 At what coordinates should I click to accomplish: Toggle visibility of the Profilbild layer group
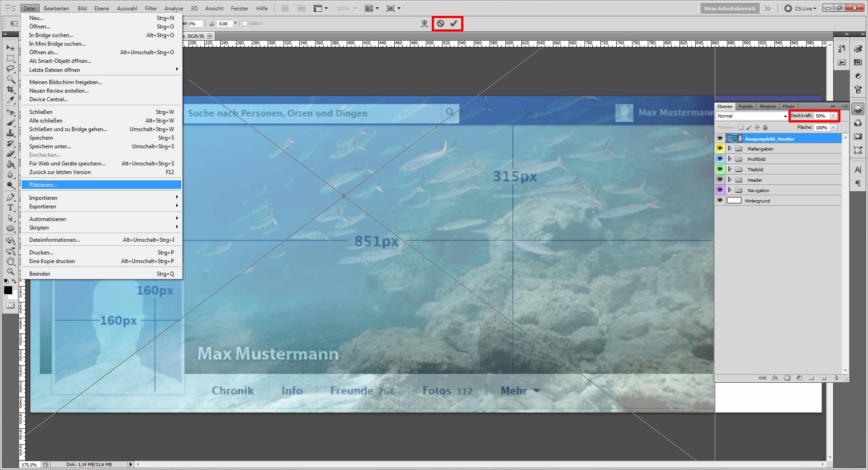click(720, 159)
